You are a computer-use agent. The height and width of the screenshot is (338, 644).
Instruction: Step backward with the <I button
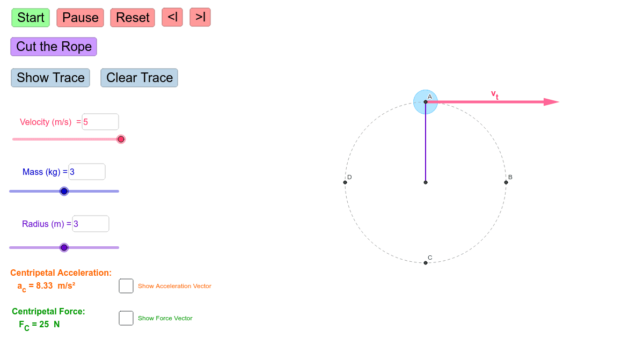[x=173, y=17]
